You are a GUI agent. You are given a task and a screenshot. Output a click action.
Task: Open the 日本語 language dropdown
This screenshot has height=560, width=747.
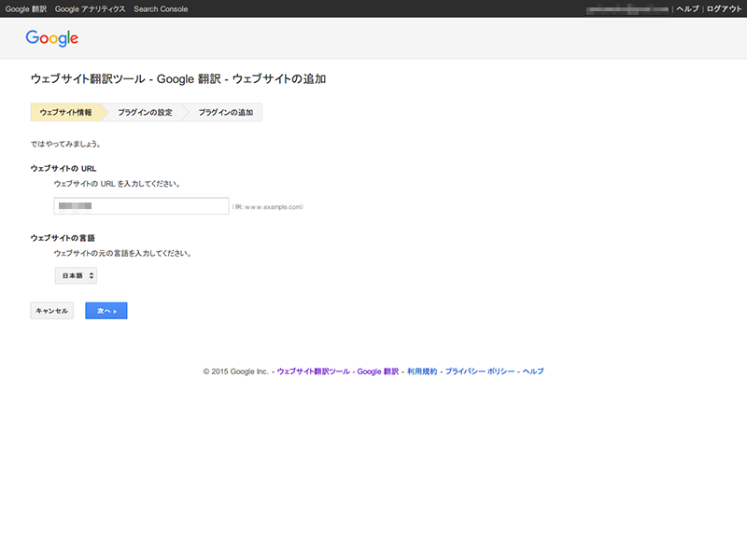pos(76,275)
